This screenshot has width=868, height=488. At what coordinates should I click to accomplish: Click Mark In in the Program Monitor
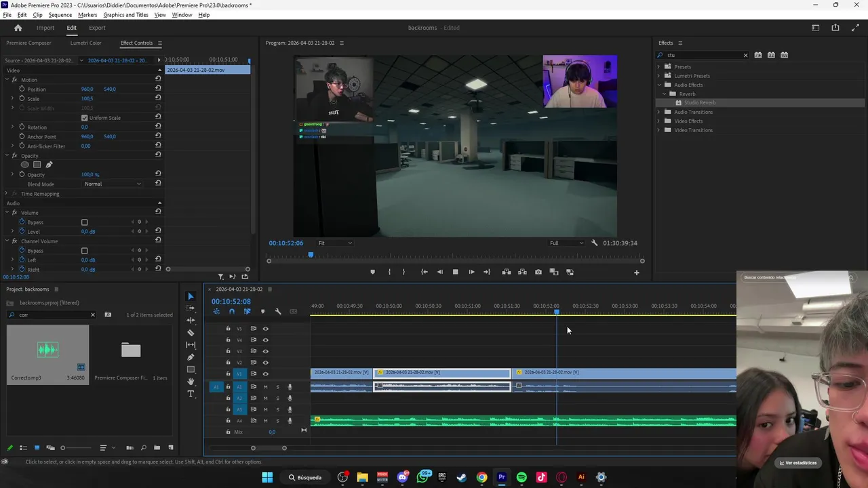389,272
